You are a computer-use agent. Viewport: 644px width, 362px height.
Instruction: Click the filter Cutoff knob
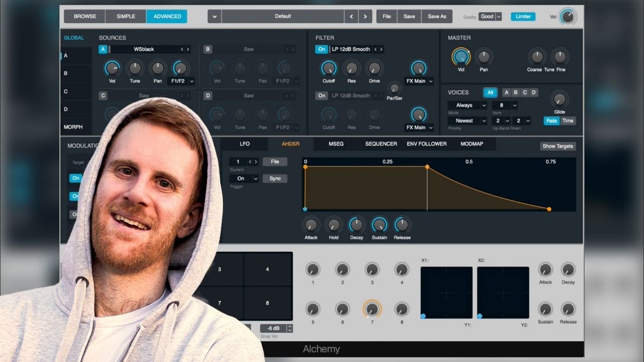tap(329, 68)
